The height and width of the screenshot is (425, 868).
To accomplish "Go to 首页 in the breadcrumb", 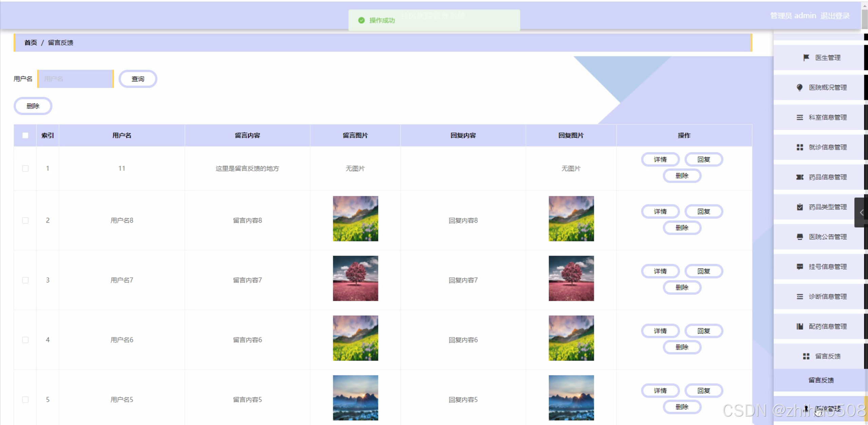I will 31,43.
